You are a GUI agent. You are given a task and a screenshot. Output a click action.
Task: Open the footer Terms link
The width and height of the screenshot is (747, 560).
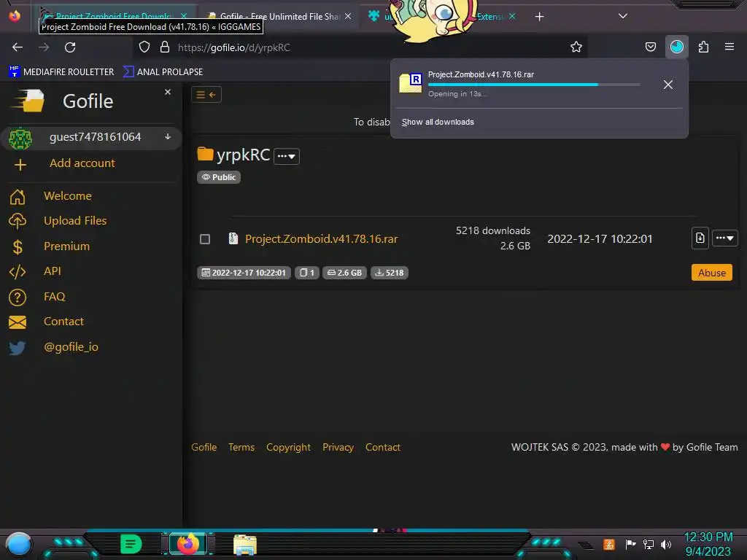click(241, 447)
